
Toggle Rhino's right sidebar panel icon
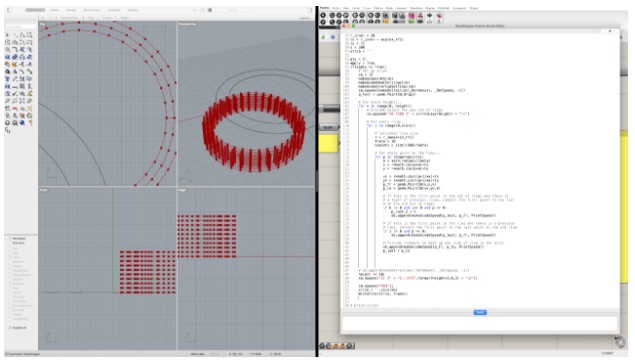click(309, 10)
